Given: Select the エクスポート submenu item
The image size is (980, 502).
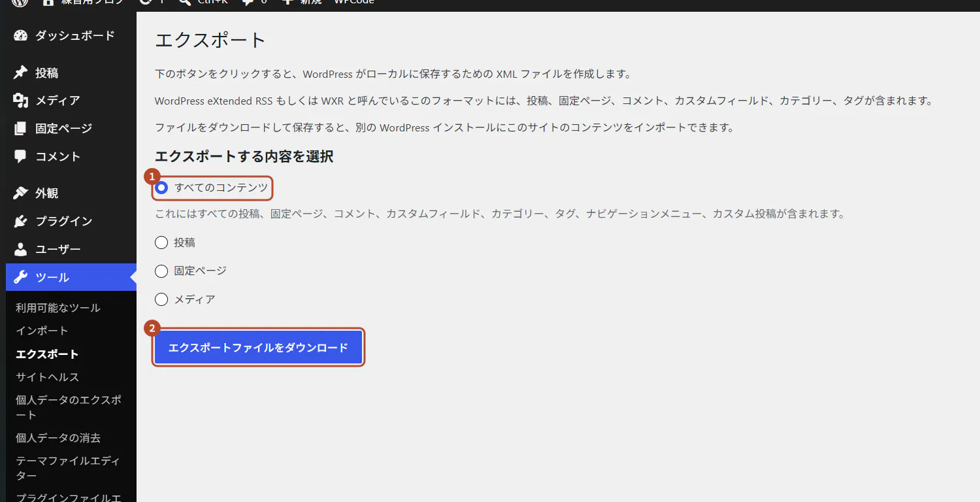Looking at the screenshot, I should click(x=47, y=354).
